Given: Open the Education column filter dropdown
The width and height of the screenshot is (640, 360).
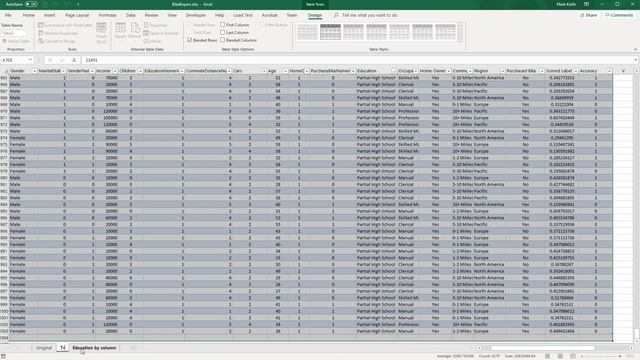Looking at the screenshot, I should pyautogui.click(x=394, y=71).
